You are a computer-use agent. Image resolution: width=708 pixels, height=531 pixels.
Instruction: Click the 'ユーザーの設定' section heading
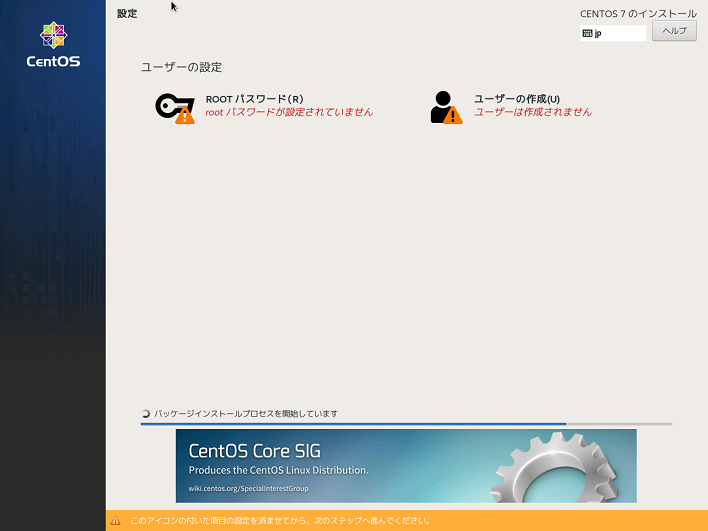click(182, 67)
